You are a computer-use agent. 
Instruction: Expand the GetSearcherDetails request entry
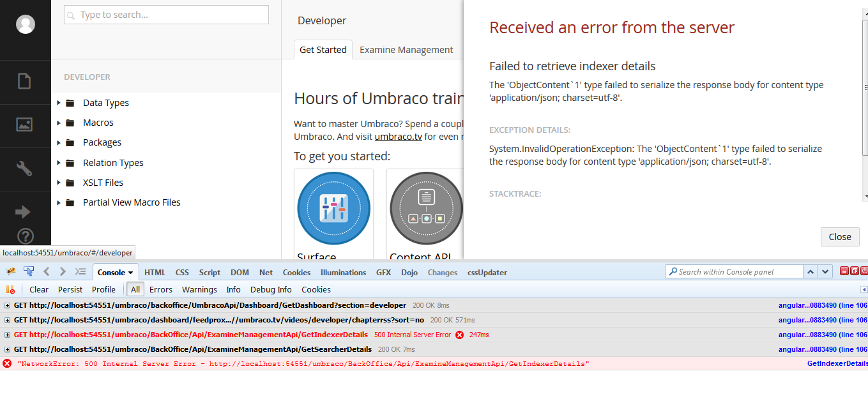(8, 349)
